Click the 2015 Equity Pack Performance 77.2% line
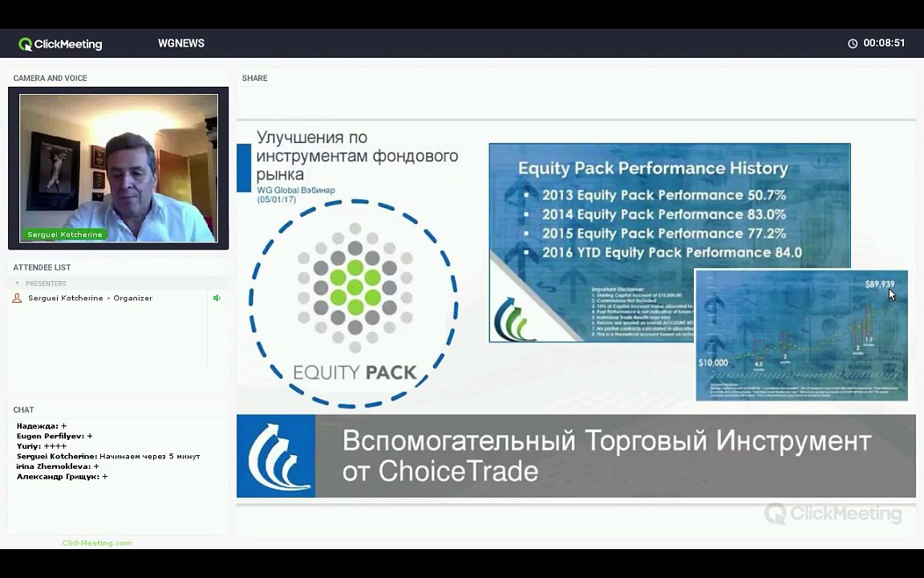The image size is (924, 578). click(664, 233)
